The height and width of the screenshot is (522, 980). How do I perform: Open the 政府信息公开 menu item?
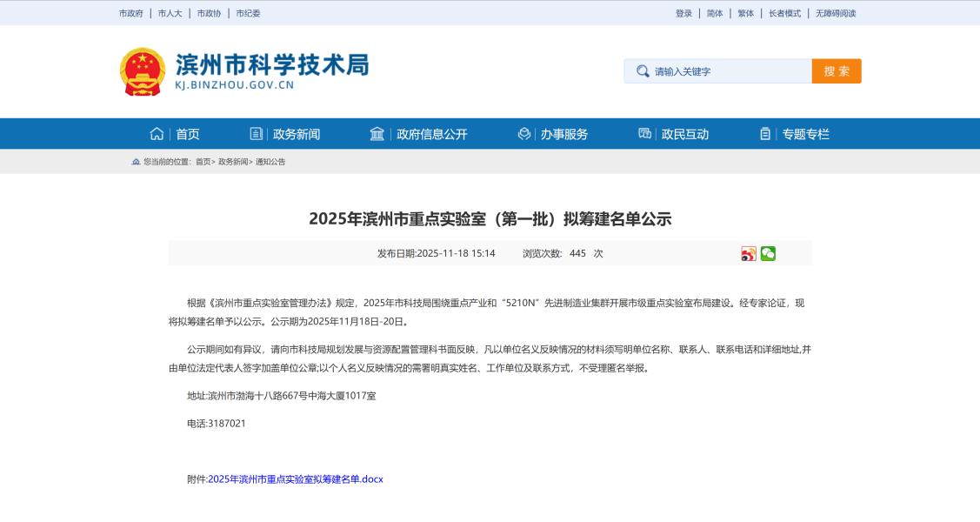click(x=431, y=134)
